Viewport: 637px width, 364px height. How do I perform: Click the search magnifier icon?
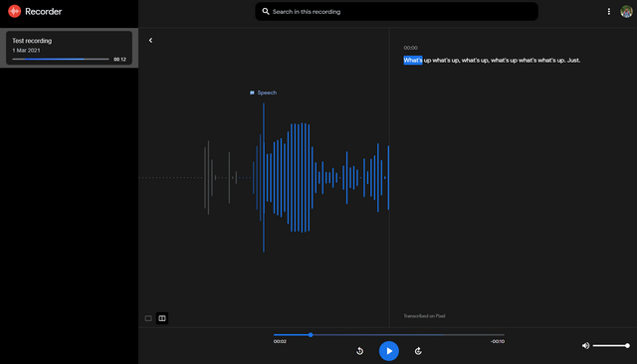click(266, 11)
